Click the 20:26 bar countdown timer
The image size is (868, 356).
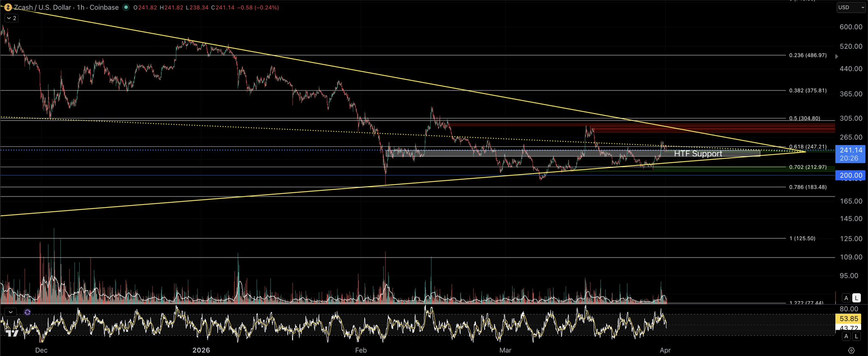(x=849, y=158)
